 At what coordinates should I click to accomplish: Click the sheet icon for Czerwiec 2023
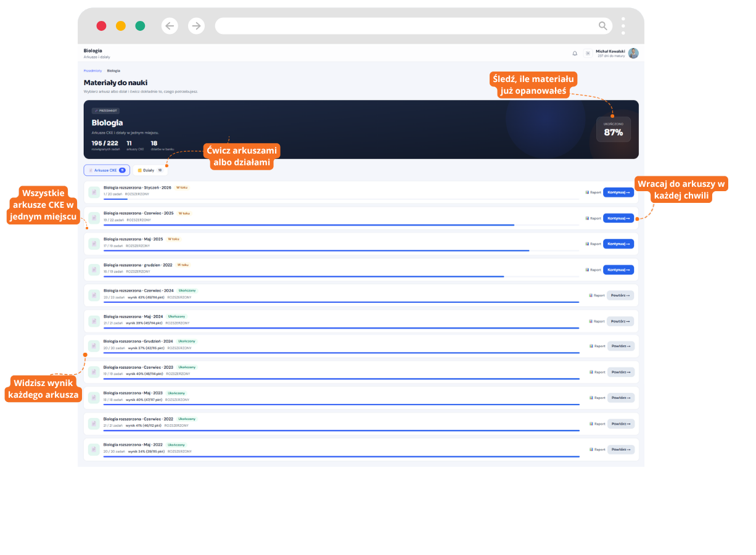(94, 372)
